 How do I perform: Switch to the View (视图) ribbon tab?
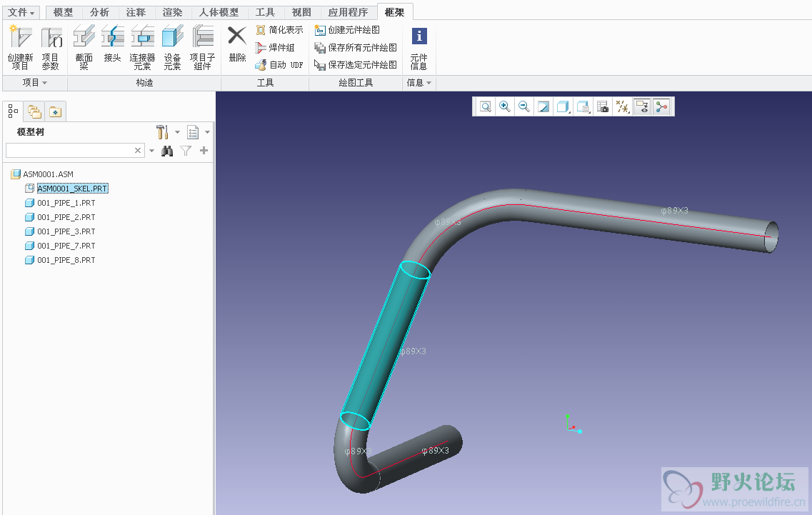301,12
